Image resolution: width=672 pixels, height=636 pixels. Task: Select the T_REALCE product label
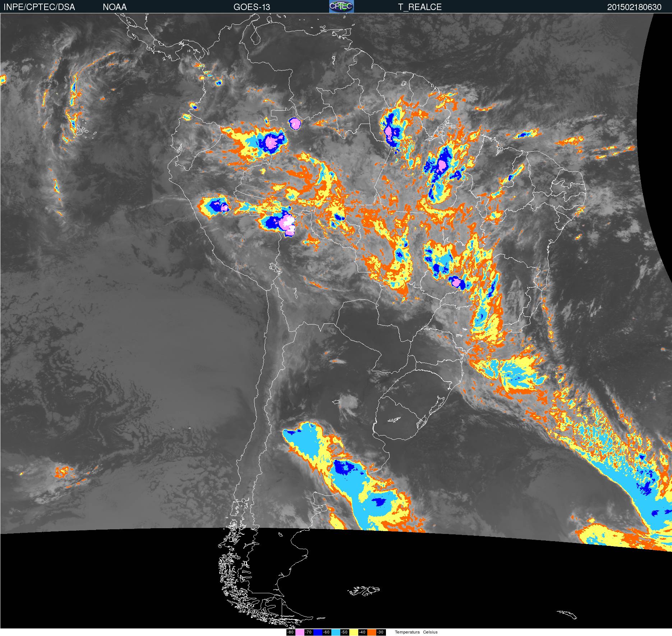pyautogui.click(x=420, y=7)
